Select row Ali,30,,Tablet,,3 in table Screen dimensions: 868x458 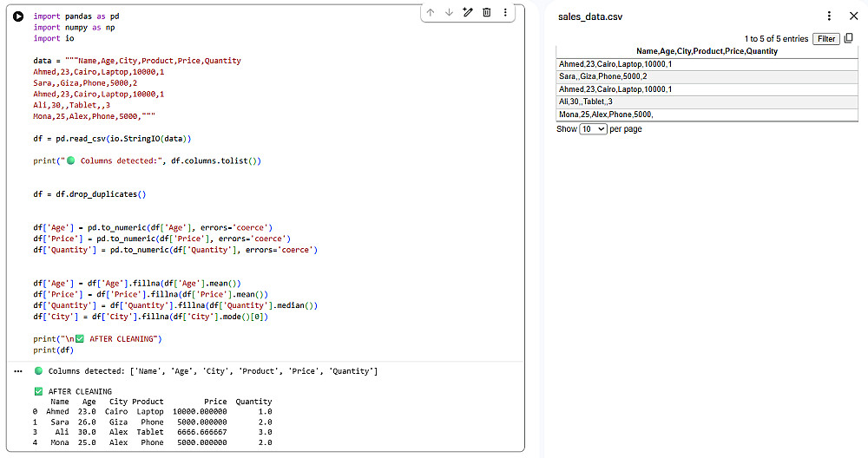click(707, 101)
